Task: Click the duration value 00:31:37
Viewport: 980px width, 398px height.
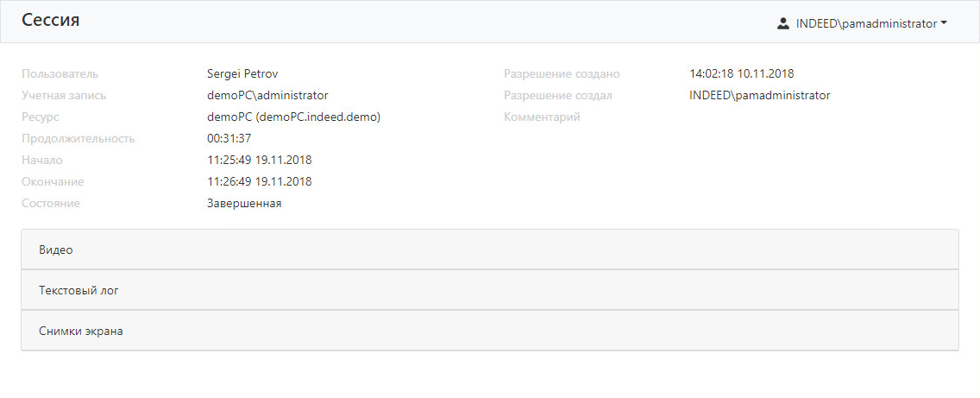Action: (x=229, y=138)
